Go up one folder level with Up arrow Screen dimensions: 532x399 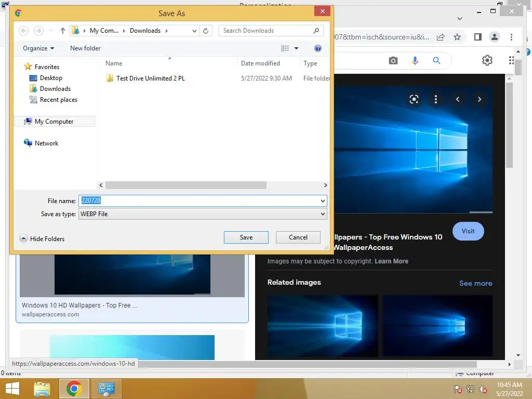click(x=63, y=31)
